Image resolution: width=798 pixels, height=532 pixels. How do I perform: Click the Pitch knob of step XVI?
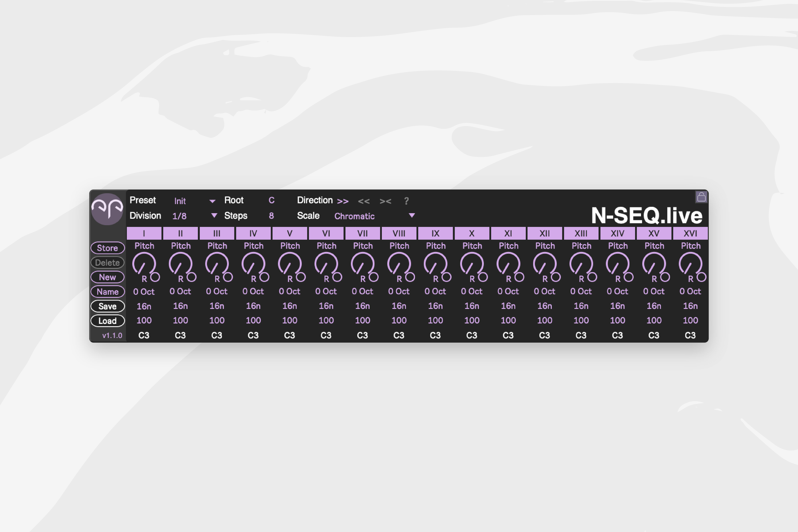click(690, 264)
